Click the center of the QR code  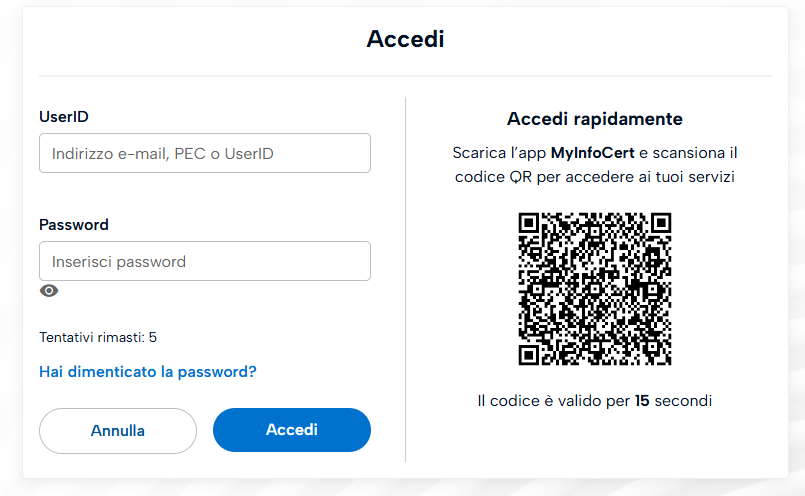[x=595, y=289]
